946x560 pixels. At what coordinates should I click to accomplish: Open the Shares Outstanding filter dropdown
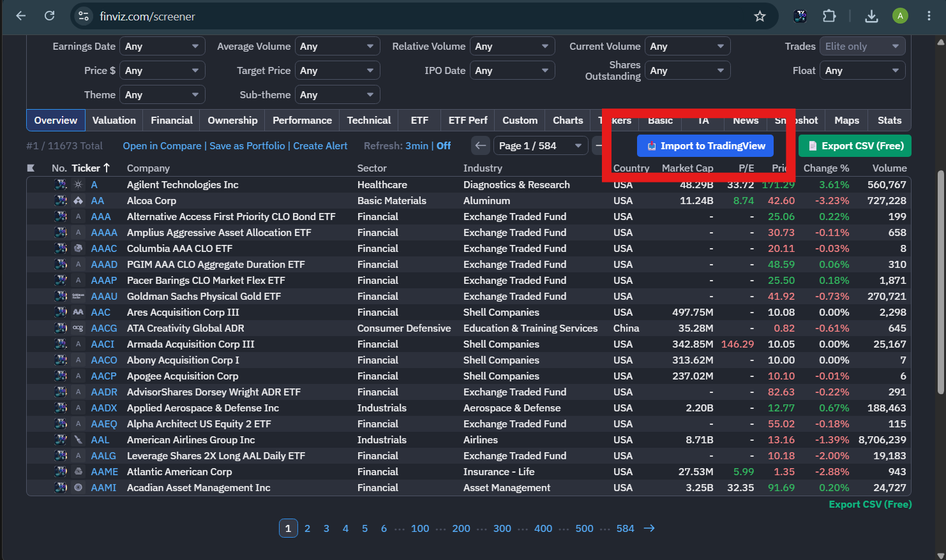[x=687, y=70]
